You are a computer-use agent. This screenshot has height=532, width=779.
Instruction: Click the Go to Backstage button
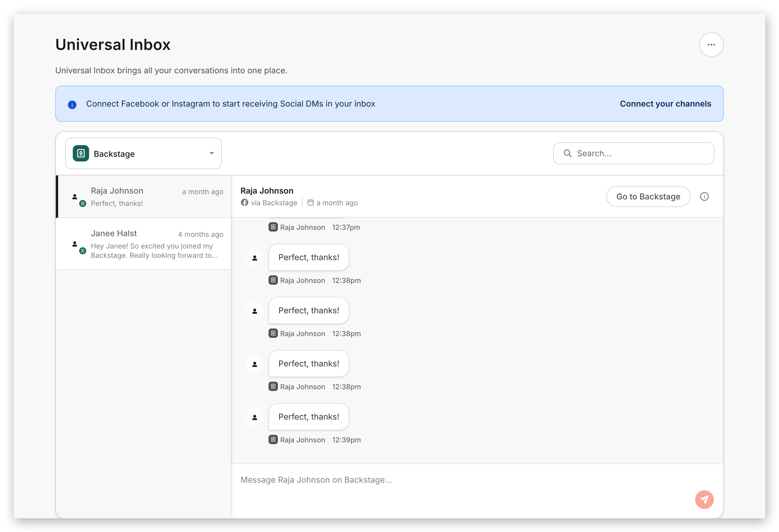point(648,197)
